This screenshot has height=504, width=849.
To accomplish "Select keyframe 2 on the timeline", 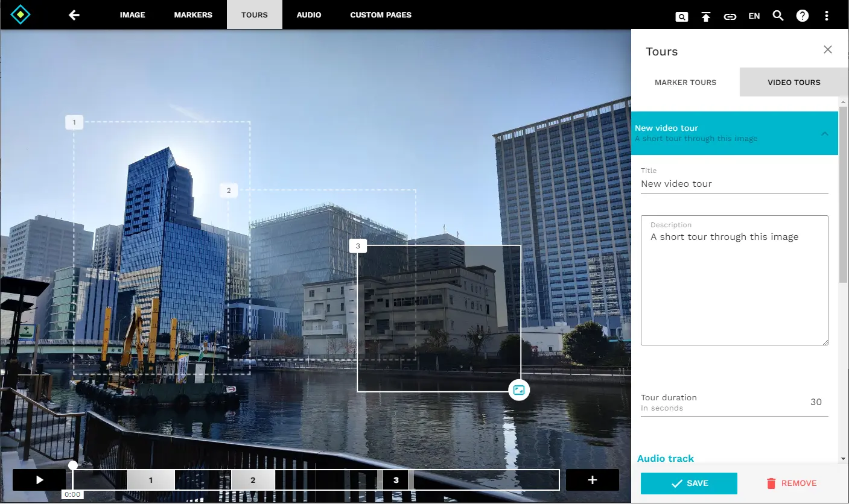I will pos(253,480).
